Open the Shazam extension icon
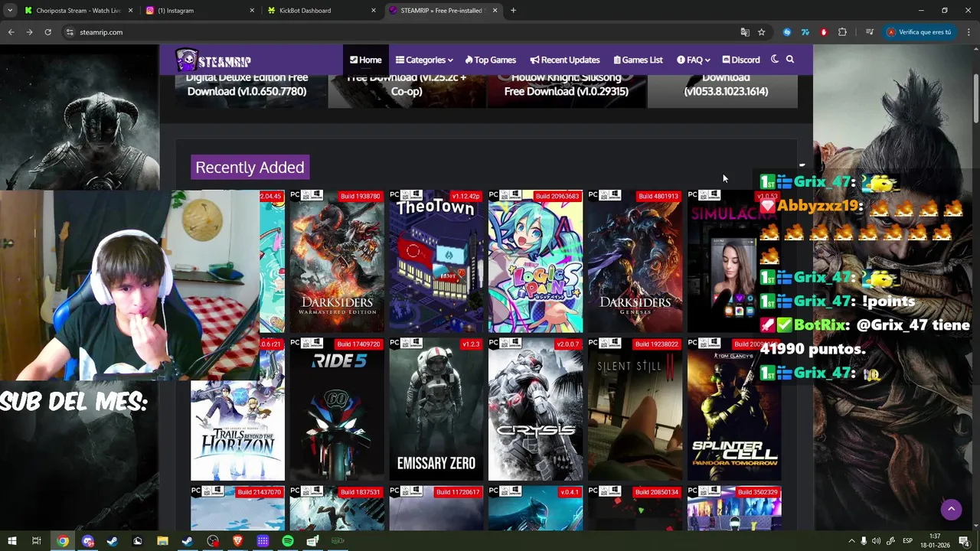Viewport: 980px width, 551px height. click(787, 32)
